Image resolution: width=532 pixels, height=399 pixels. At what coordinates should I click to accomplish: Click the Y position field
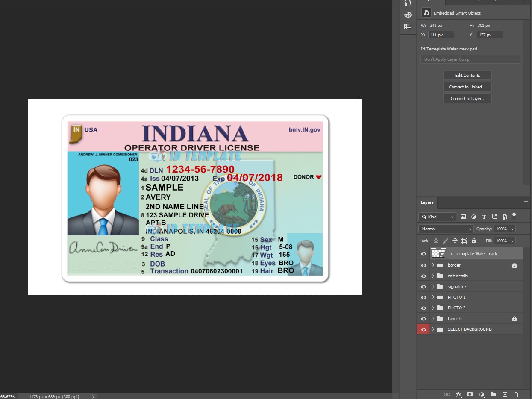[490, 35]
